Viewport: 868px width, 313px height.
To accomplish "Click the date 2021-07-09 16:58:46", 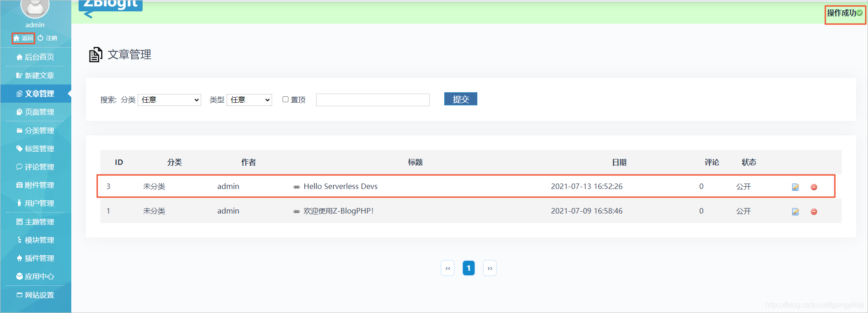I will 587,211.
